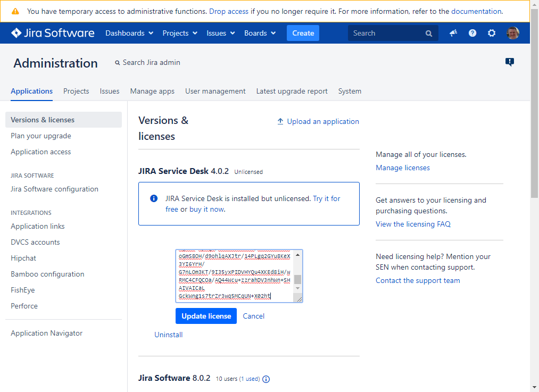Click the warning icon in the banner
539x392 pixels.
click(15, 11)
